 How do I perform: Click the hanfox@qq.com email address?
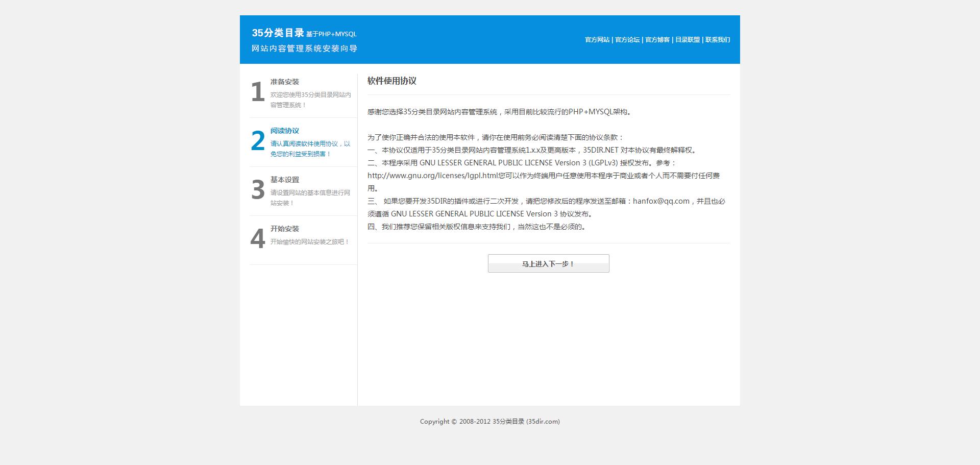pos(661,201)
